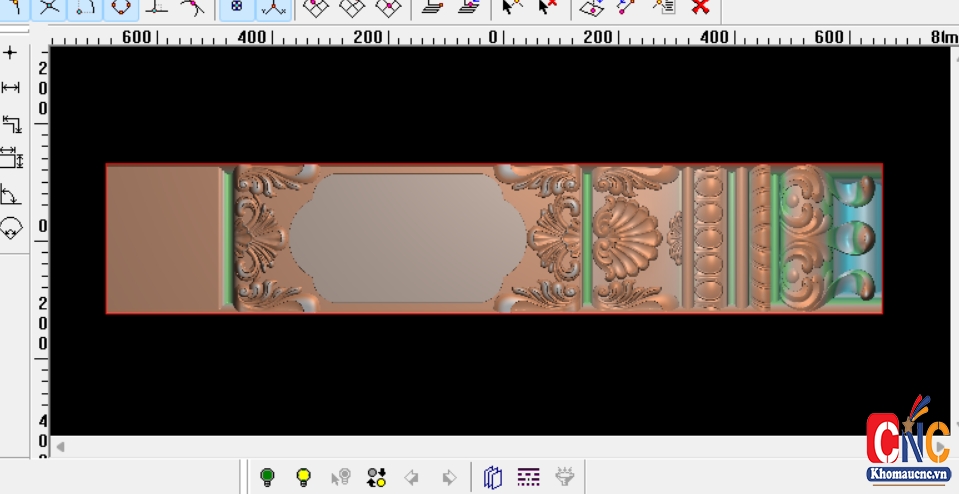Select the stepped offset arrow tool
The image size is (959, 494).
point(12,124)
